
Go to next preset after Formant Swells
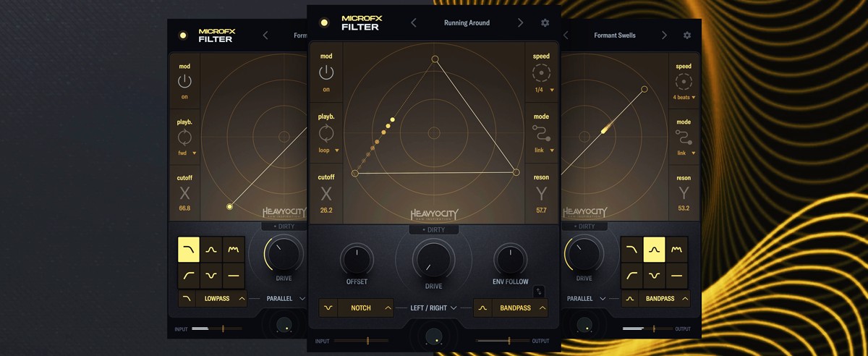click(664, 35)
